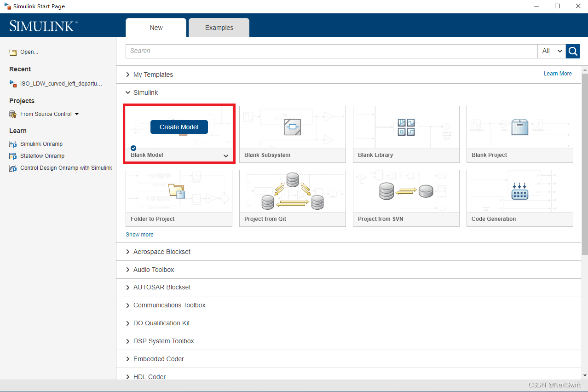Select the Code Generation template icon
588x392 pixels.
point(520,191)
